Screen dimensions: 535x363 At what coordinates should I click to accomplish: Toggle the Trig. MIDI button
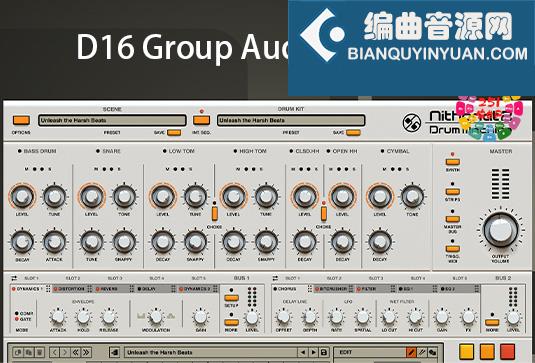point(452,249)
